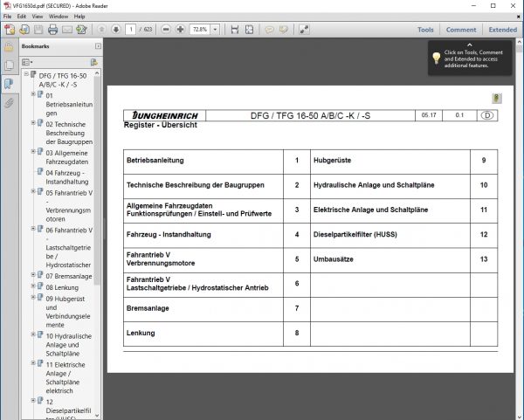Zoom out with minus button

[x=166, y=30]
